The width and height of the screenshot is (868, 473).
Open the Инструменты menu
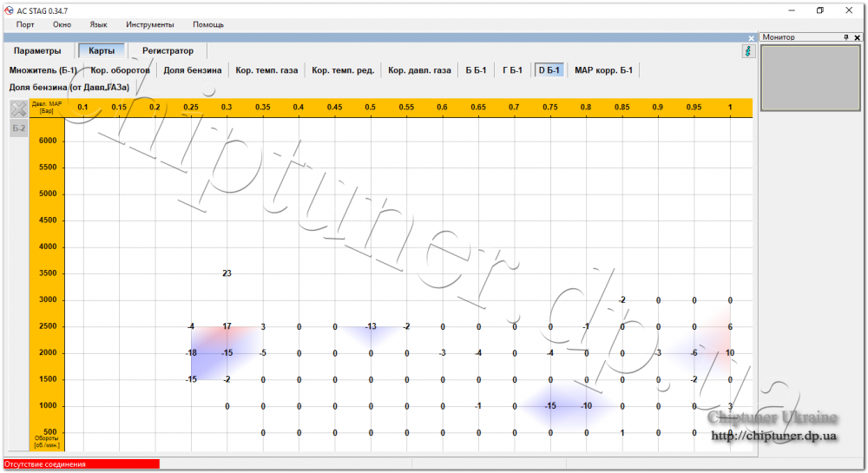149,24
